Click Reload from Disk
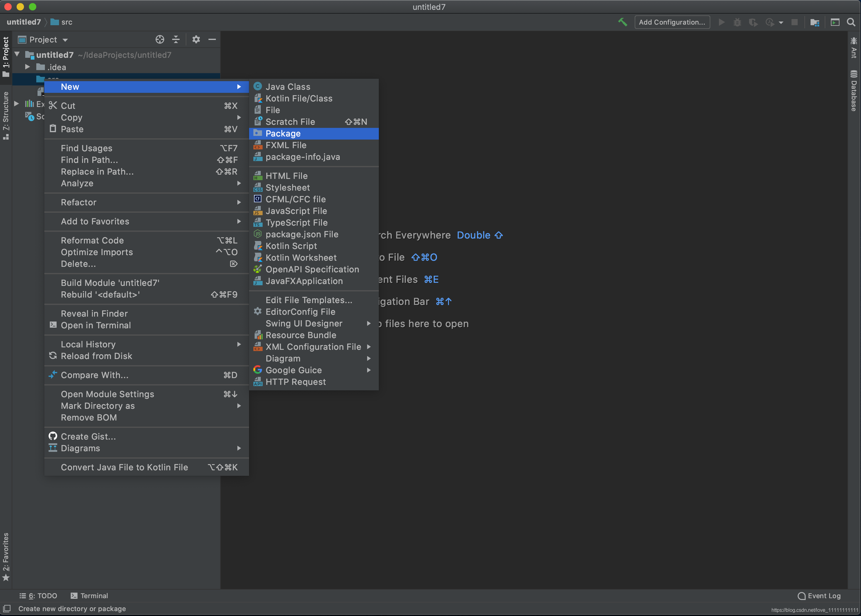Screen dimensions: 861x616 tap(146, 356)
